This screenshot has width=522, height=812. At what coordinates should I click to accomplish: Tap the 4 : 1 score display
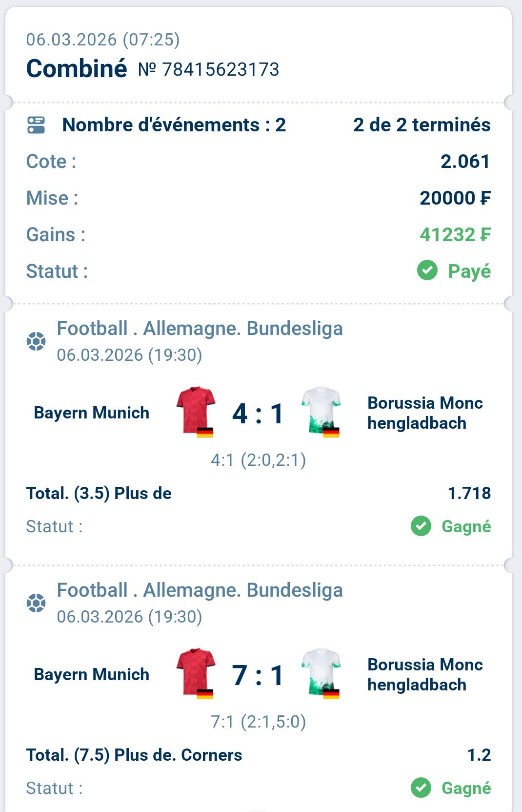tap(258, 414)
